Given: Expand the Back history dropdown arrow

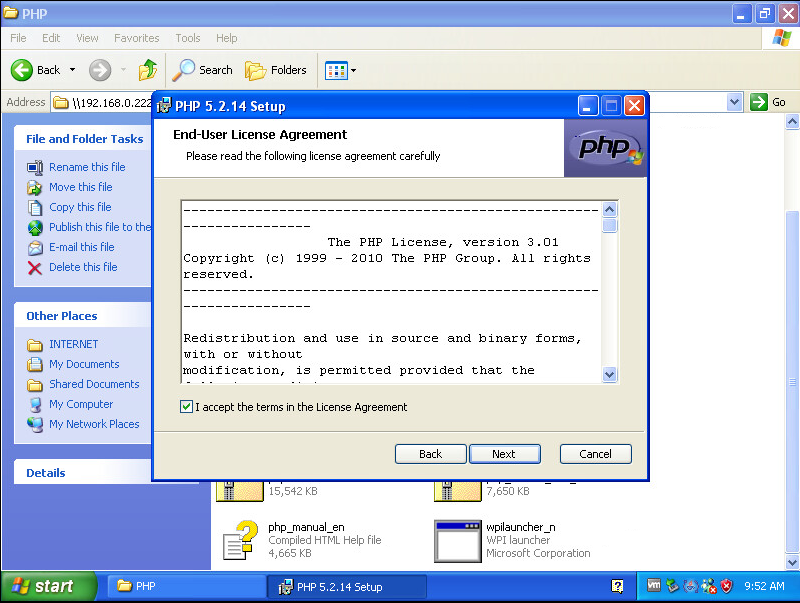Looking at the screenshot, I should click(x=72, y=70).
